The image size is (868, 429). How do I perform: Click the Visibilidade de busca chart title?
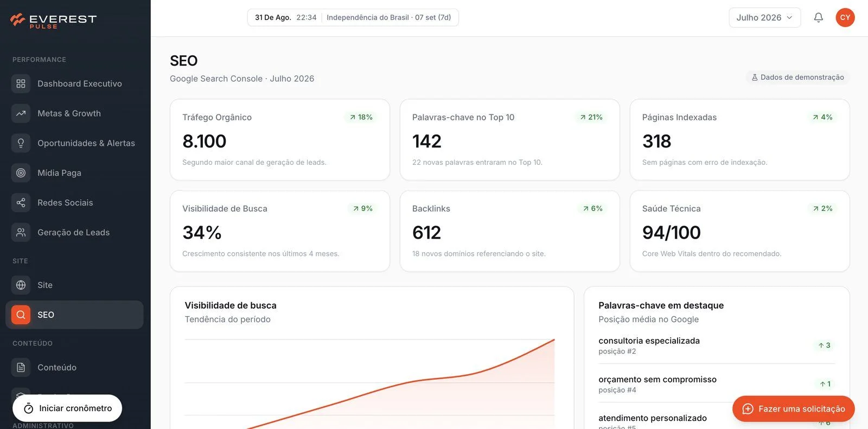tap(231, 305)
